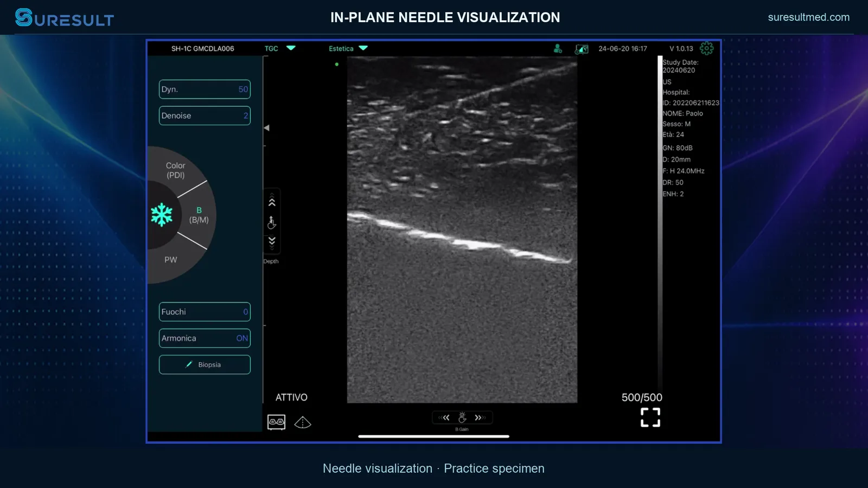
Task: Click the B Gain touch gesture icon
Action: pos(462,418)
